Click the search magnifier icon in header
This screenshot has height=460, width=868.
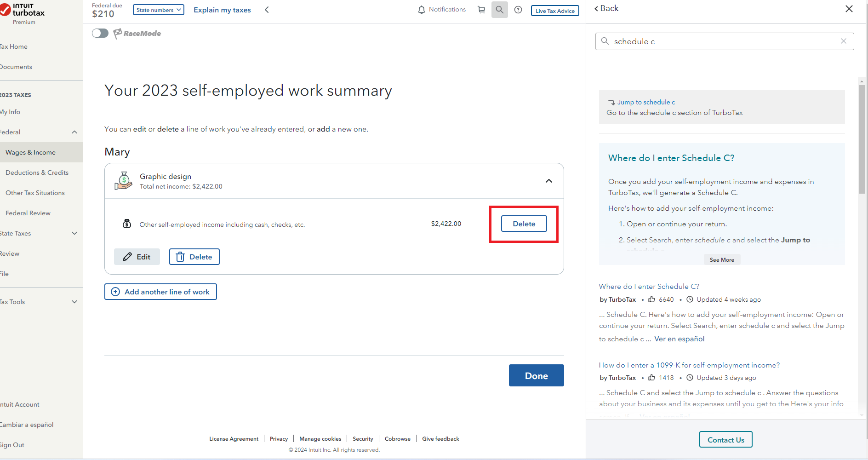tap(500, 10)
